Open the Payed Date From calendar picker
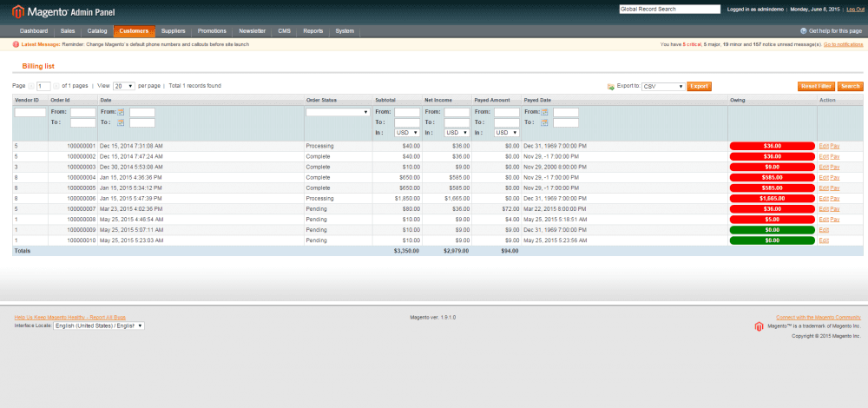The width and height of the screenshot is (868, 408). pos(545,112)
